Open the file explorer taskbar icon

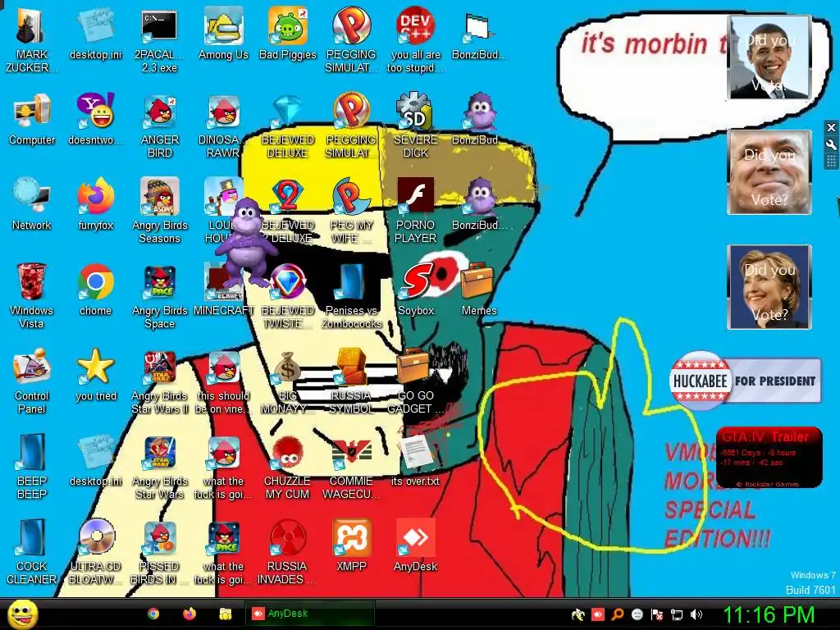(x=226, y=614)
